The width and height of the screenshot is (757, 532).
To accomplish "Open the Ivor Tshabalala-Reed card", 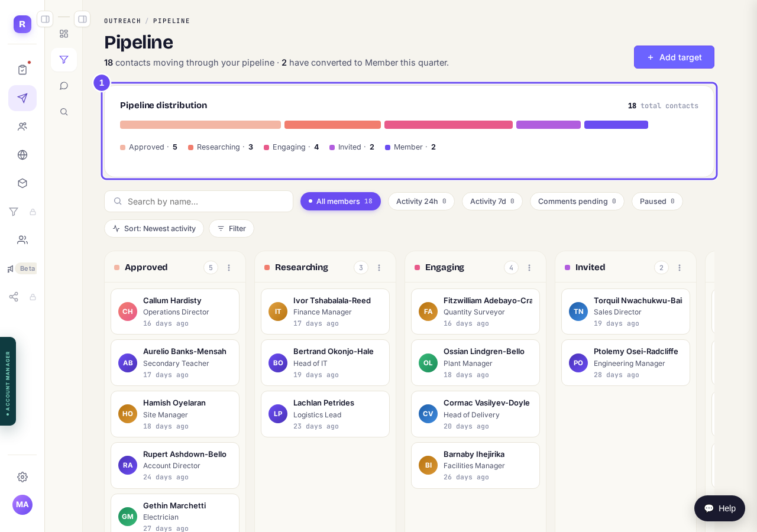I will [325, 312].
